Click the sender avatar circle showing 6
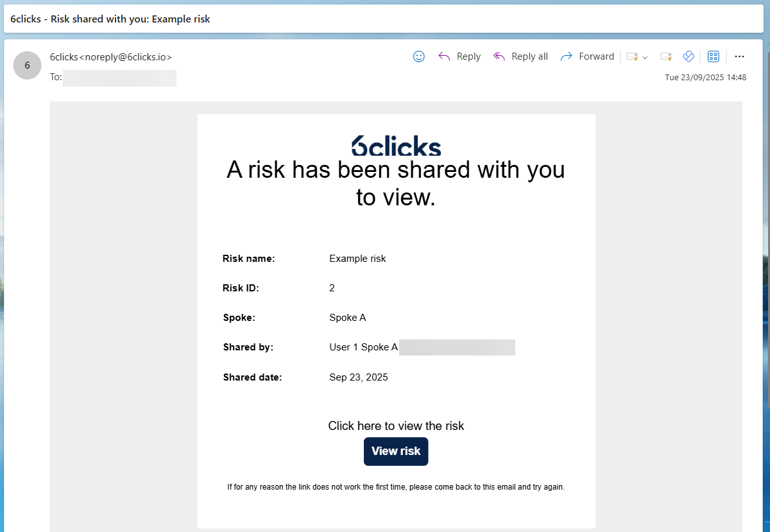Image resolution: width=770 pixels, height=532 pixels. [x=27, y=65]
